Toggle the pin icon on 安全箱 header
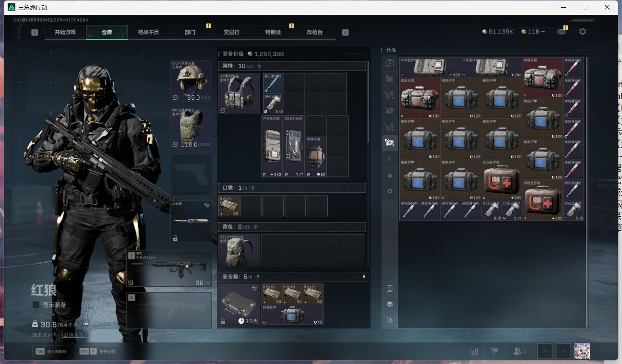 [363, 277]
